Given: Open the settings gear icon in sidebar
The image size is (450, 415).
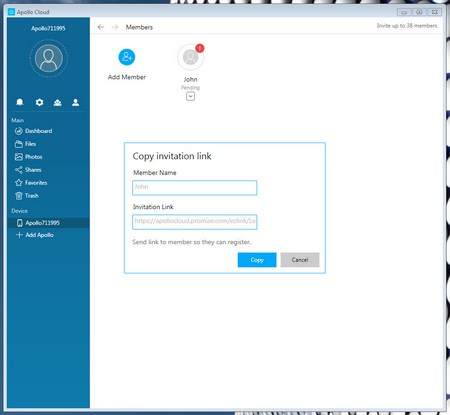Looking at the screenshot, I should click(x=39, y=102).
